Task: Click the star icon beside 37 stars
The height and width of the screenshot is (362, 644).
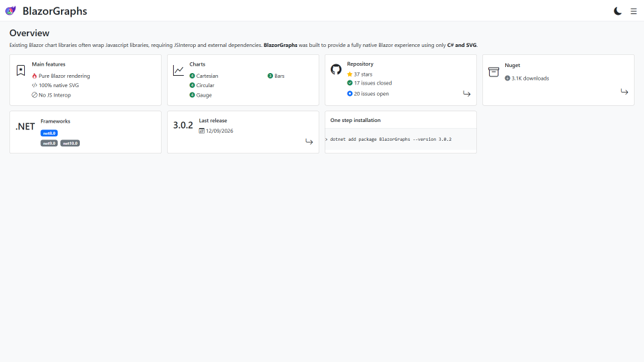Action: click(350, 74)
